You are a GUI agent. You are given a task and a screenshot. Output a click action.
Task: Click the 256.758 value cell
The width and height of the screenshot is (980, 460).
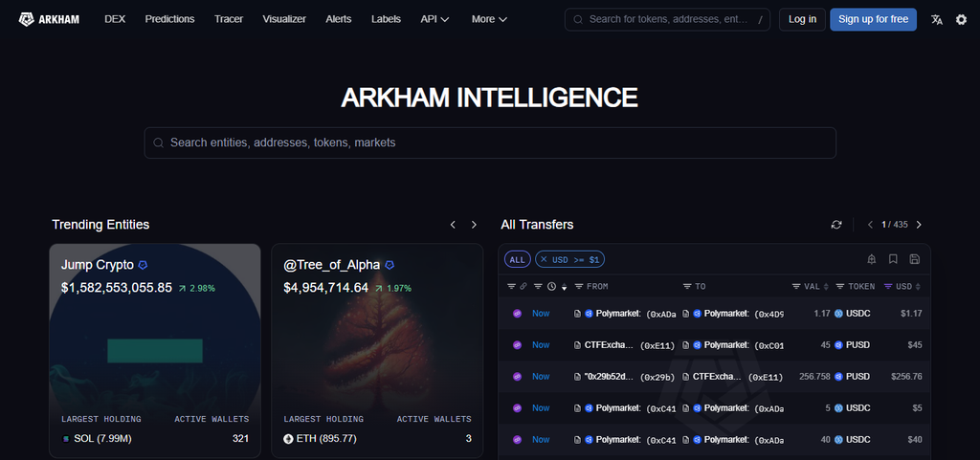814,377
